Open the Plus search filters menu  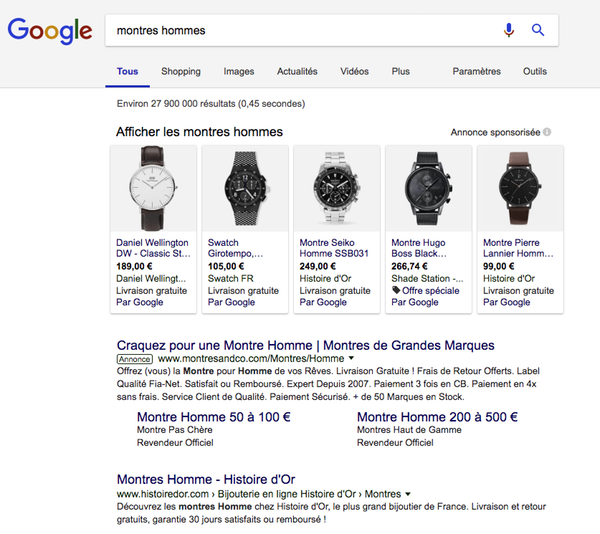(x=401, y=72)
